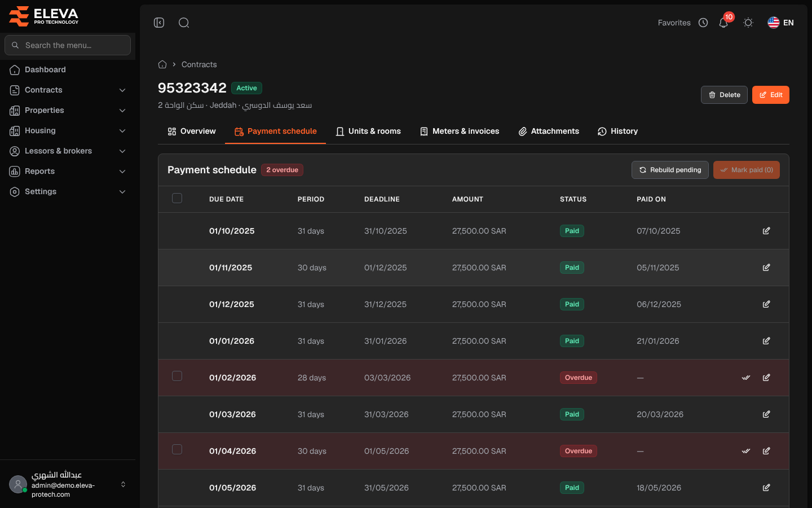The width and height of the screenshot is (812, 508).
Task: Click the US flag language icon
Action: click(x=774, y=23)
